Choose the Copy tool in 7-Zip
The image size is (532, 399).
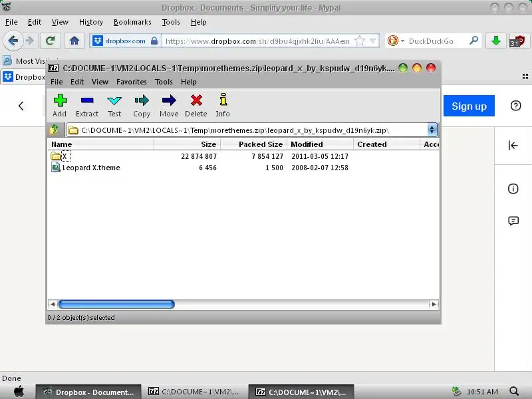coord(142,106)
